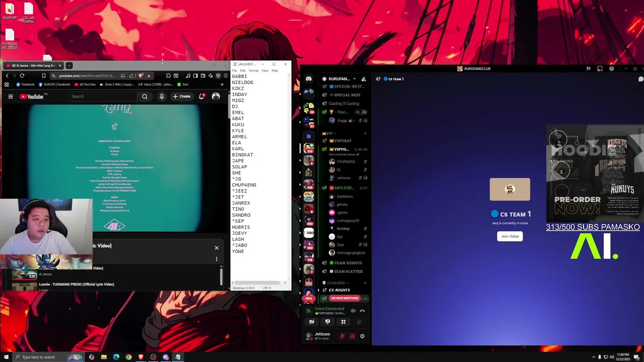Click Join Voice button
Image resolution: width=644 pixels, height=362 pixels.
[510, 236]
